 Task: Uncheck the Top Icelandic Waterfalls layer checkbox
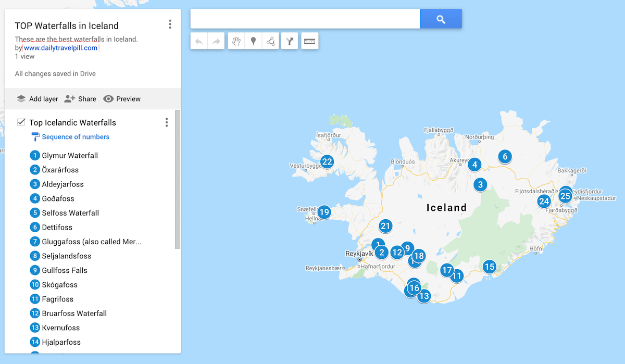pos(21,122)
